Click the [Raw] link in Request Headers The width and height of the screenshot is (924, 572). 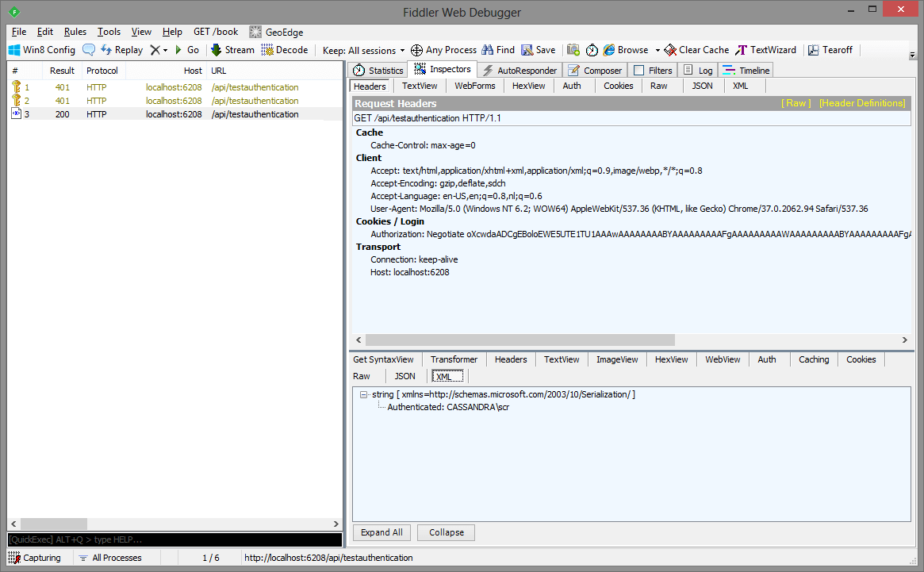(796, 103)
